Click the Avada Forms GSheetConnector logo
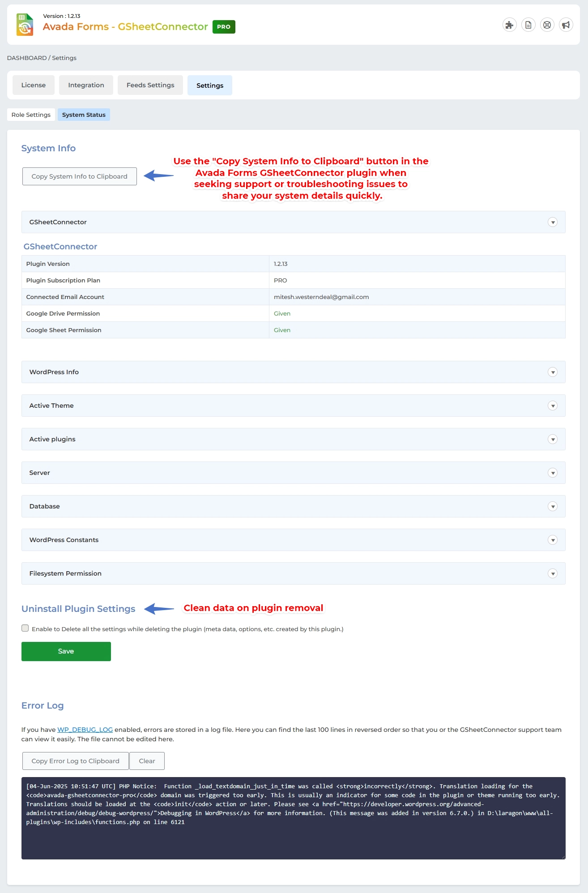This screenshot has width=588, height=893. [x=25, y=25]
